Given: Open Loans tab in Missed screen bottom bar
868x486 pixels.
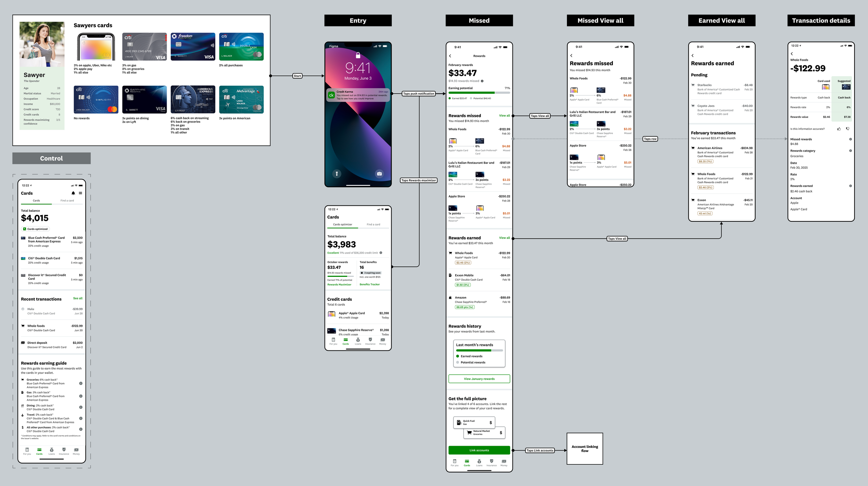Looking at the screenshot, I should [x=479, y=463].
